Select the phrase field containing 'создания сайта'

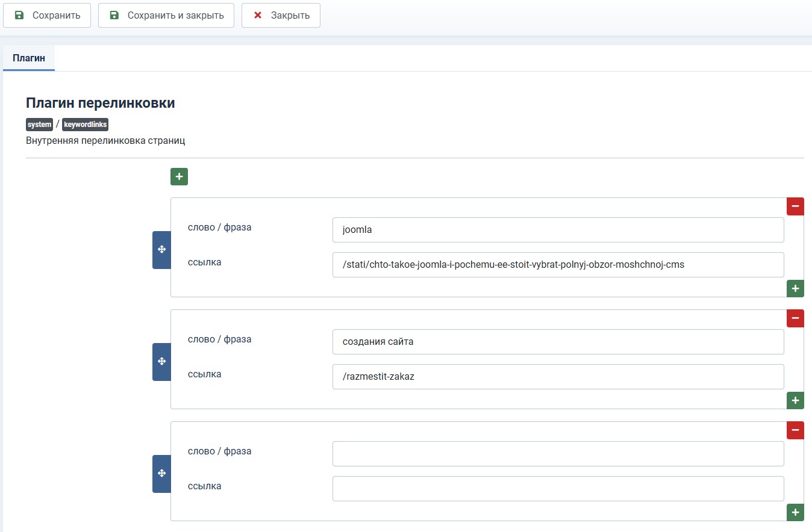(558, 342)
